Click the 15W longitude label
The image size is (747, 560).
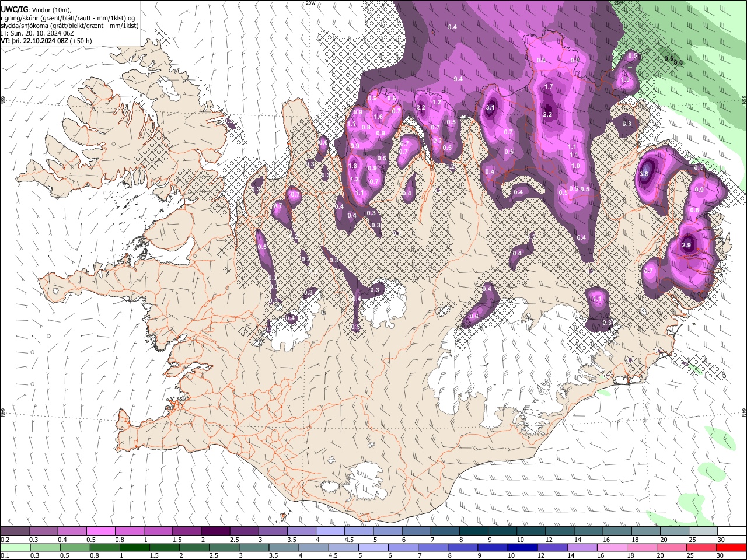click(619, 3)
